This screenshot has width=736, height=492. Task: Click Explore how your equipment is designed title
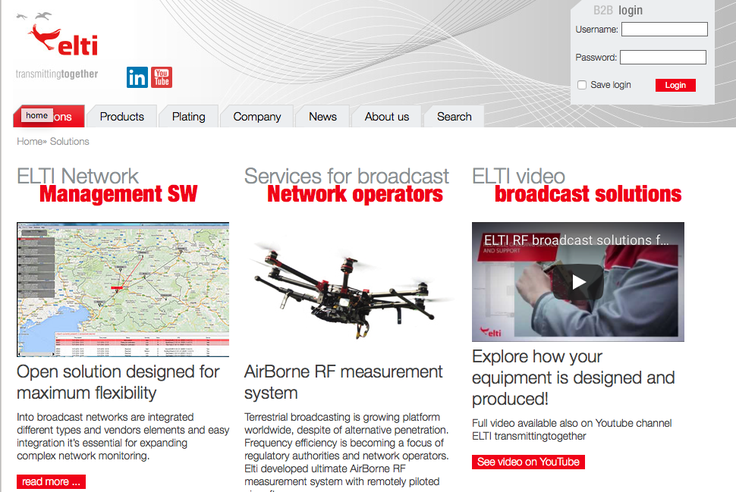point(573,377)
